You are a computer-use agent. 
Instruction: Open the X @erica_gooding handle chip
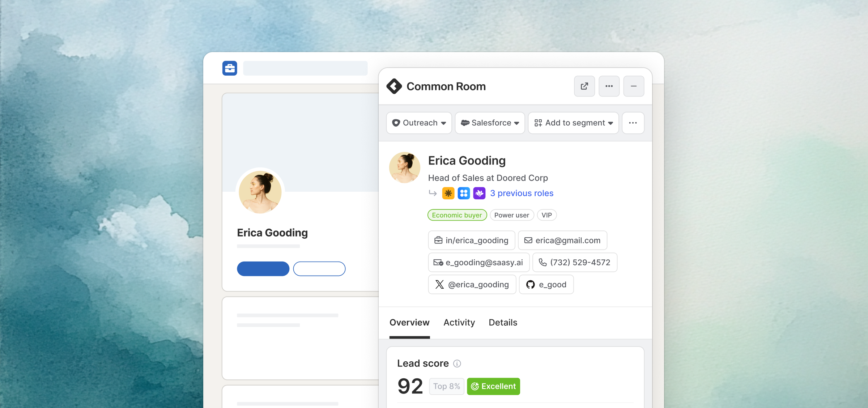472,285
